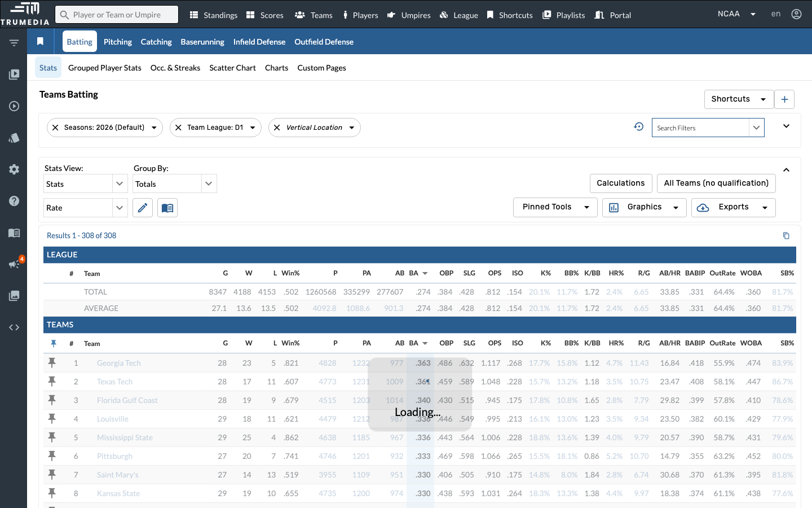Remove the Vertical Location filter
This screenshot has height=508, width=812.
[277, 128]
